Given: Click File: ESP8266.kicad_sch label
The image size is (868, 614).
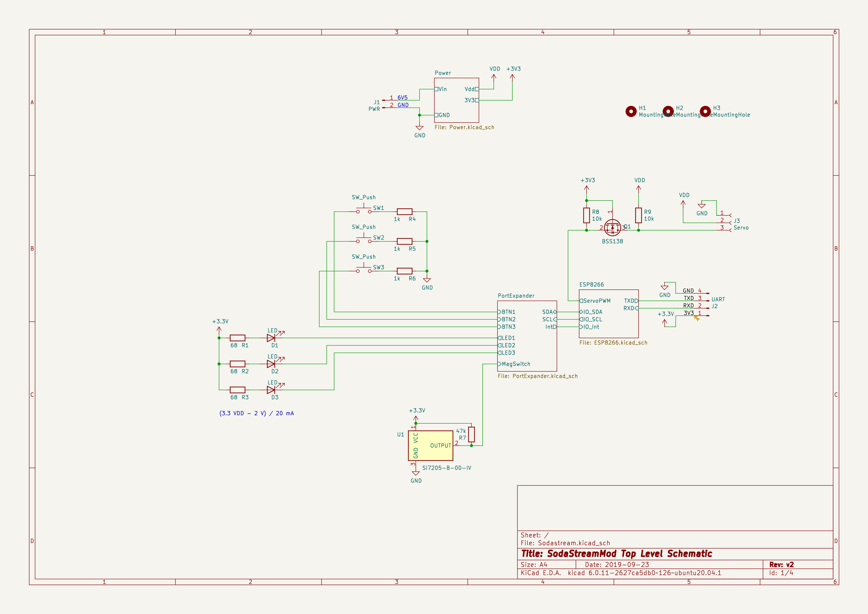Looking at the screenshot, I should [613, 343].
